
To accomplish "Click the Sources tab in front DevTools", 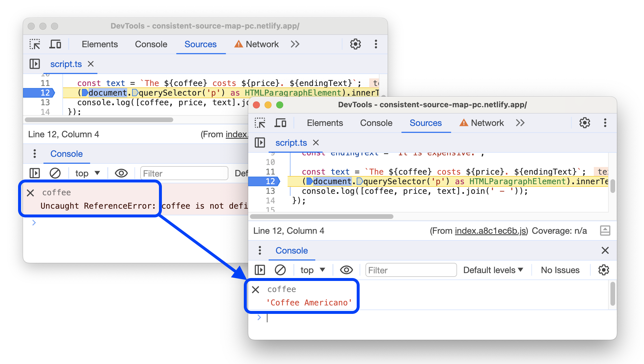I will 424,123.
